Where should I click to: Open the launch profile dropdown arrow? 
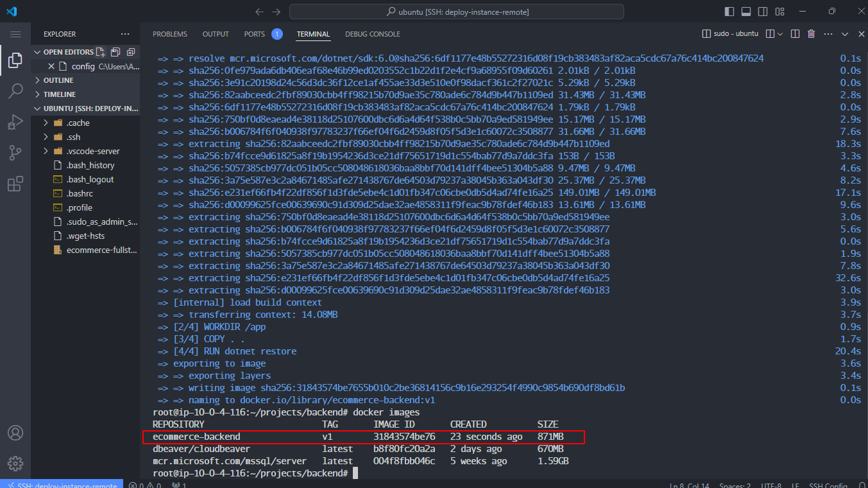pos(781,34)
